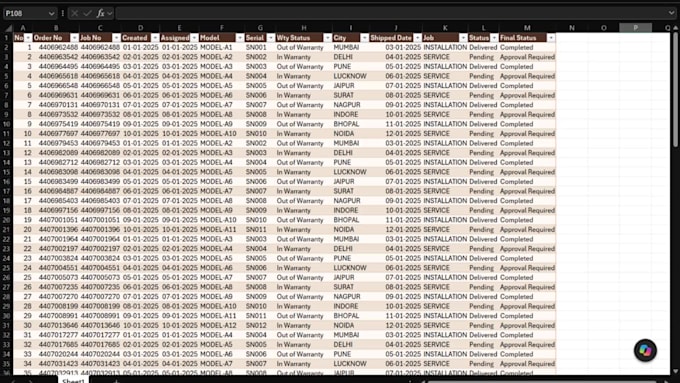Click the Insert Function fx icon
Viewport: 680px width, 383px height.
pyautogui.click(x=101, y=13)
